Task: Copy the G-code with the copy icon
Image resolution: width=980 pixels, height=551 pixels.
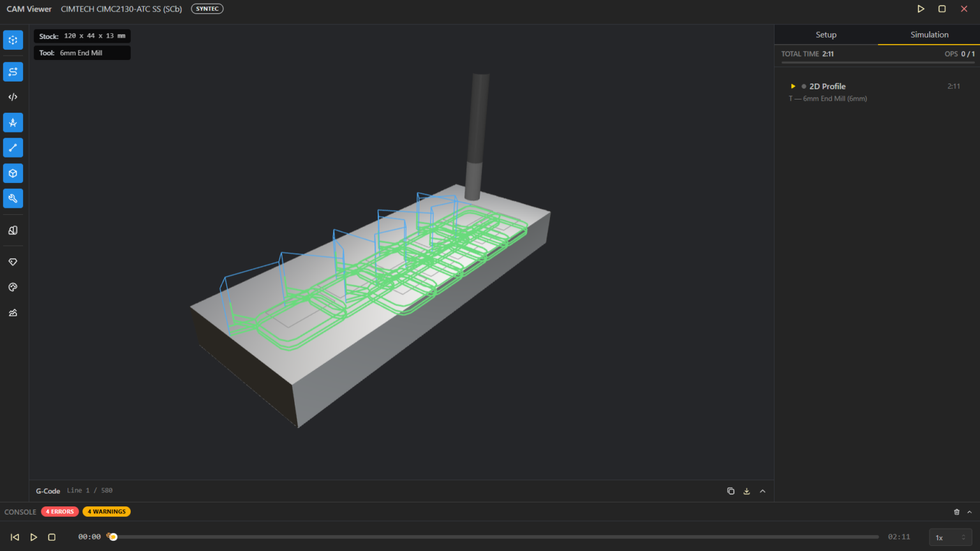Action: 731,491
